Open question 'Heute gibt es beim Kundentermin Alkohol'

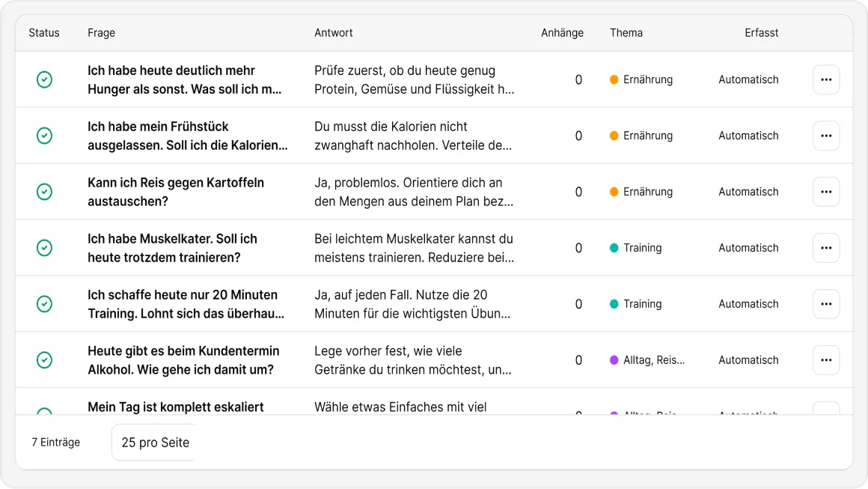click(183, 360)
